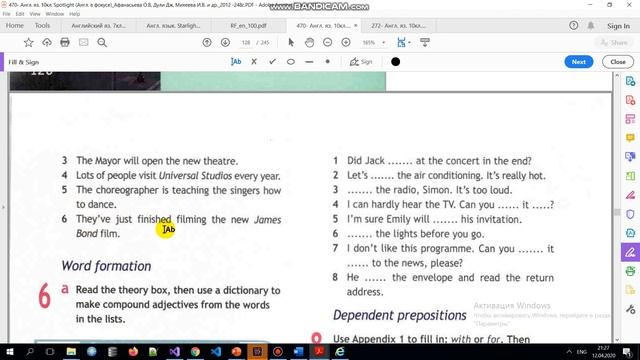Select the Add Text tool

pos(236,62)
